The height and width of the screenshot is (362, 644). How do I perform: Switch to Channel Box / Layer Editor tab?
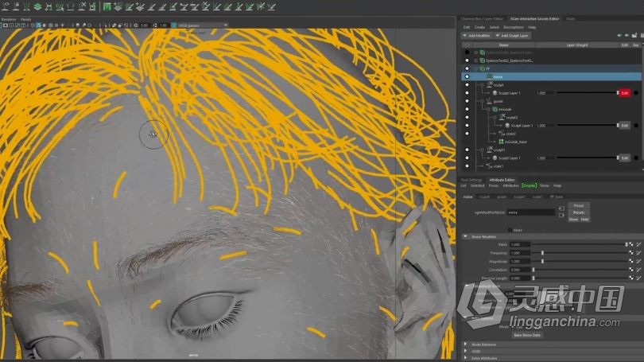[x=482, y=19]
